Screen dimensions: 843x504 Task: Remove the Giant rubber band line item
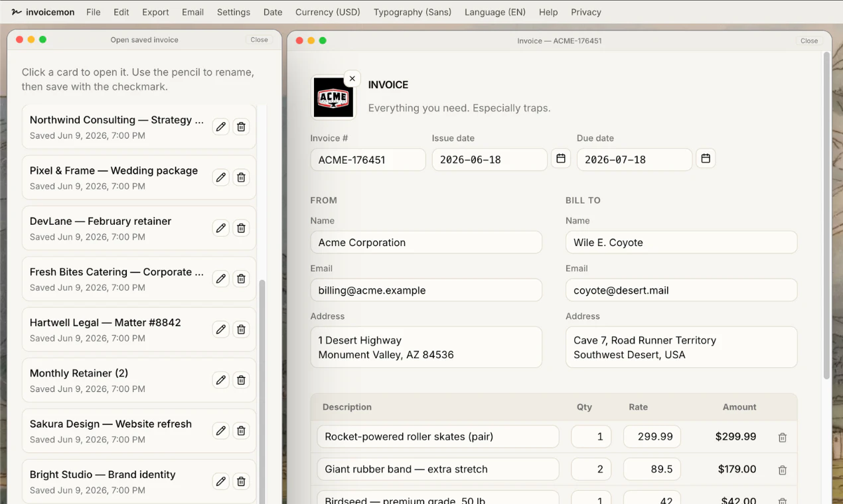pyautogui.click(x=783, y=470)
